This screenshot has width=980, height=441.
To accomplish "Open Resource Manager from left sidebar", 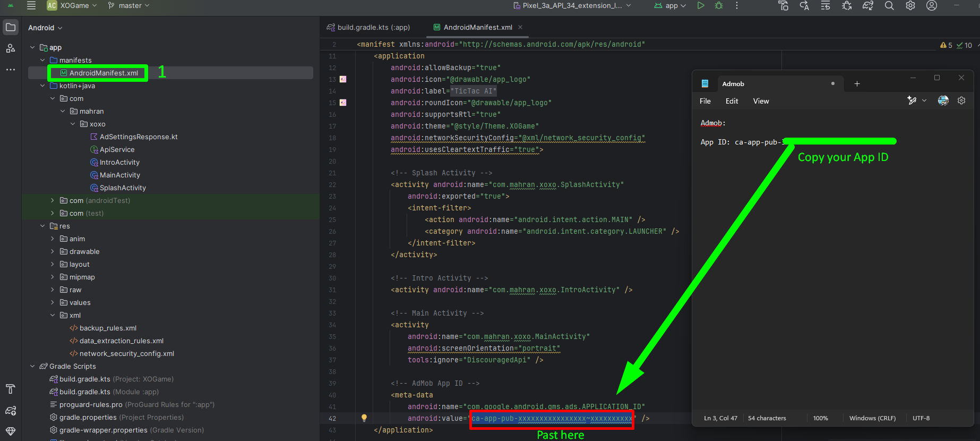I will (11, 48).
